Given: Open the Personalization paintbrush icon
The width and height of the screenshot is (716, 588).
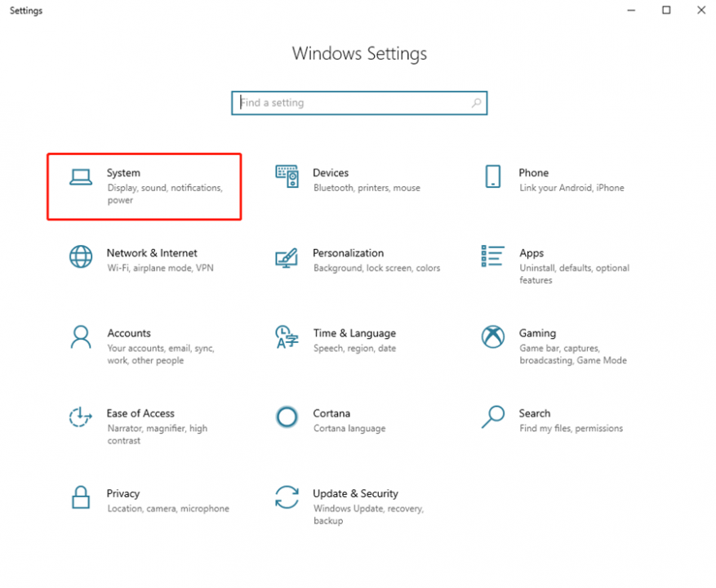Looking at the screenshot, I should point(287,258).
